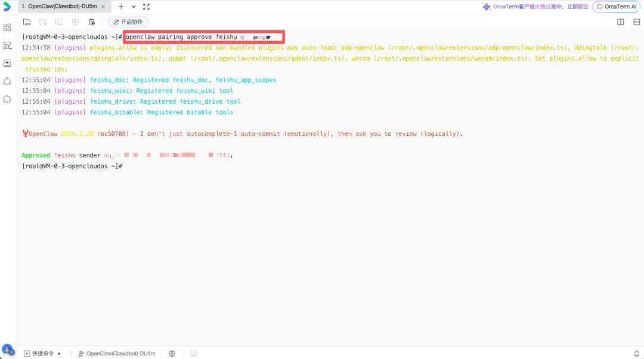Viewport: 644px width, 359px height.
Task: Add a new terminal tab
Action: coord(121,7)
